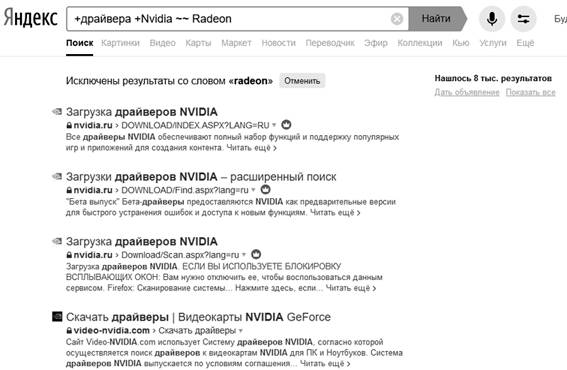This screenshot has height=370, width=567.
Task: Expand dropdown arrow after Скачать драйверы breadcrumb
Action: coord(240,330)
